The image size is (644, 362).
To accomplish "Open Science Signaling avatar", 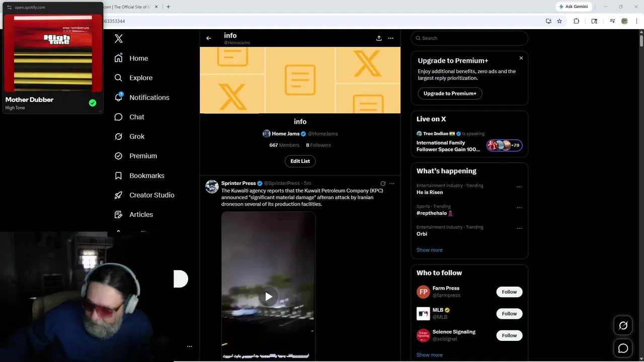I will [423, 335].
